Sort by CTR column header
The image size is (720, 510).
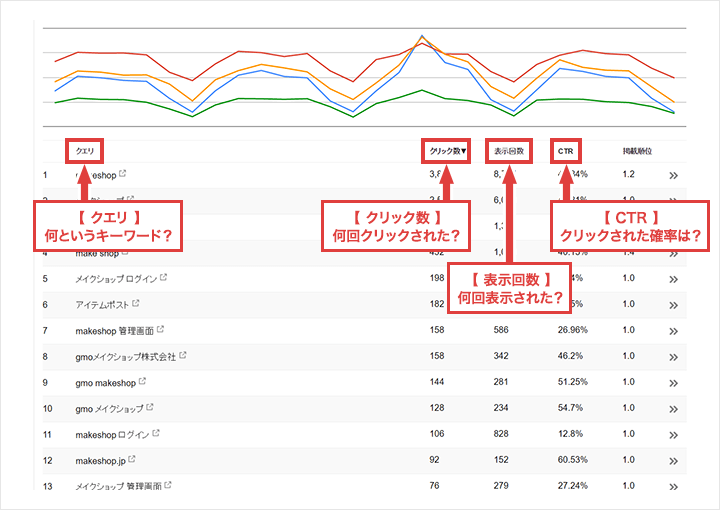pyautogui.click(x=565, y=151)
